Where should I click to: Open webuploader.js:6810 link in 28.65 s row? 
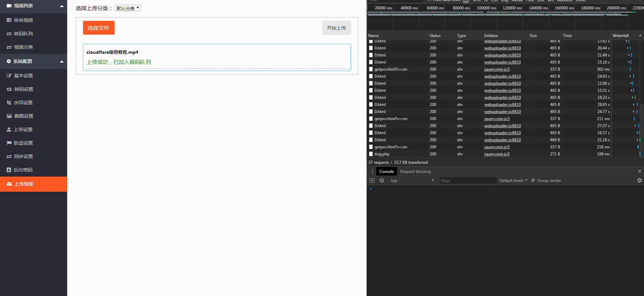503,105
